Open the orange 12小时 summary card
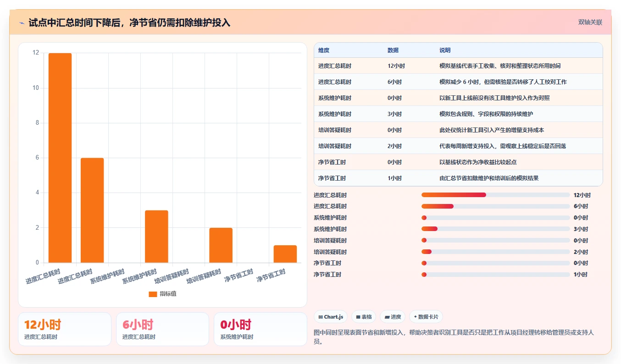The height and width of the screenshot is (364, 621). coord(65,329)
